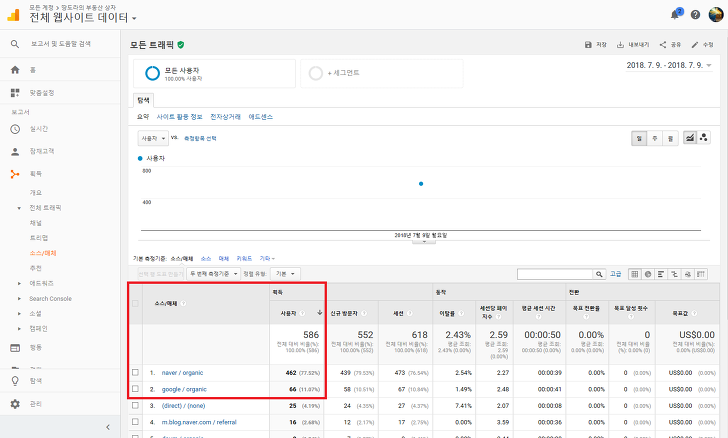Viewport: 728px width, 438px height.
Task: Click the Edit (수정) pencil icon
Action: click(695, 45)
